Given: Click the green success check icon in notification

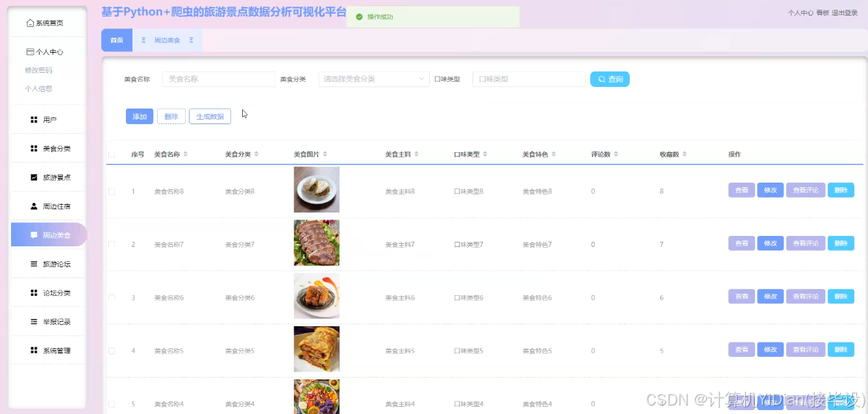Looking at the screenshot, I should point(359,17).
